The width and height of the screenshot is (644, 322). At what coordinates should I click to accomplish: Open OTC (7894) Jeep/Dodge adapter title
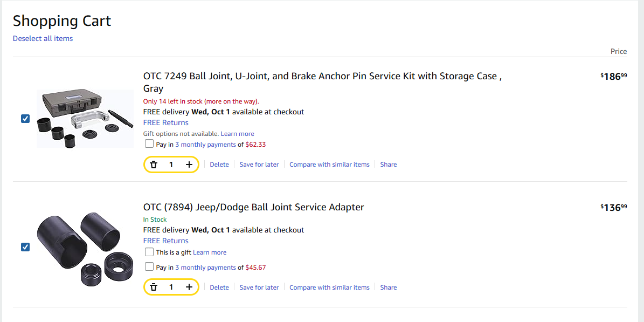(253, 207)
